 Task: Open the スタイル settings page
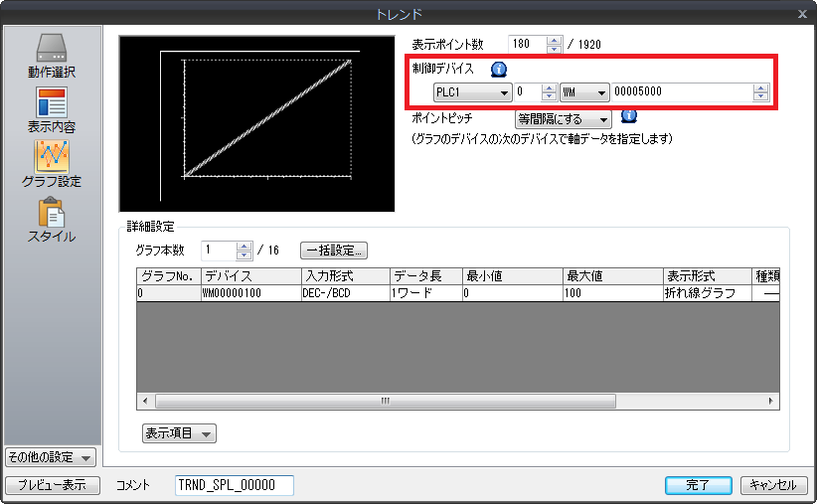click(x=51, y=220)
